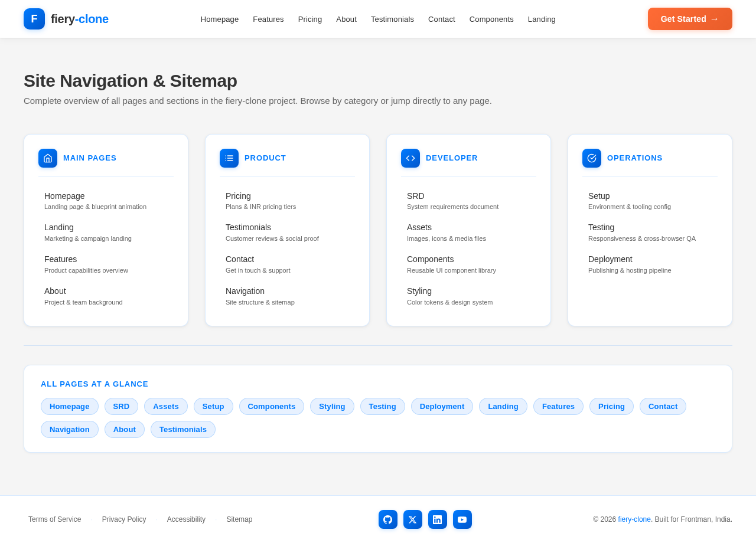This screenshot has height=543, width=756.
Task: Select the Components pill tag
Action: pyautogui.click(x=272, y=407)
